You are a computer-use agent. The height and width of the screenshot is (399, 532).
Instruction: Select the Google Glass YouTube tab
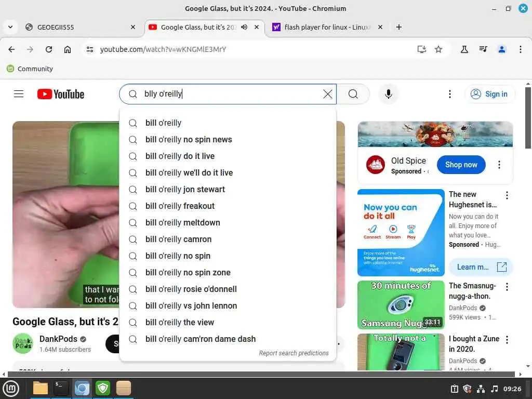(x=205, y=27)
